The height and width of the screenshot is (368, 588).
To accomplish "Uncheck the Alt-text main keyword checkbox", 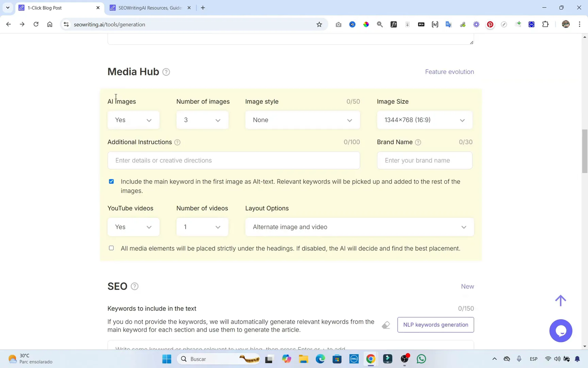I will coord(111,181).
